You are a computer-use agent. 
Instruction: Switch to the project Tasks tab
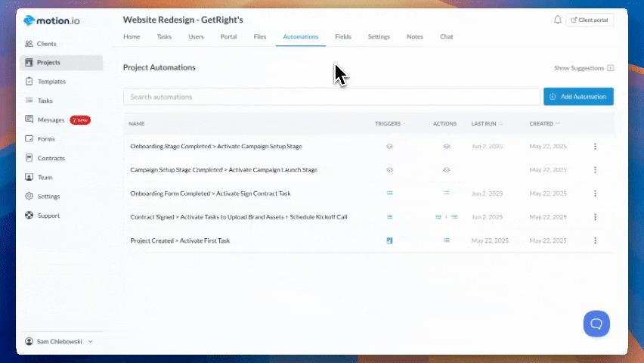(x=164, y=36)
